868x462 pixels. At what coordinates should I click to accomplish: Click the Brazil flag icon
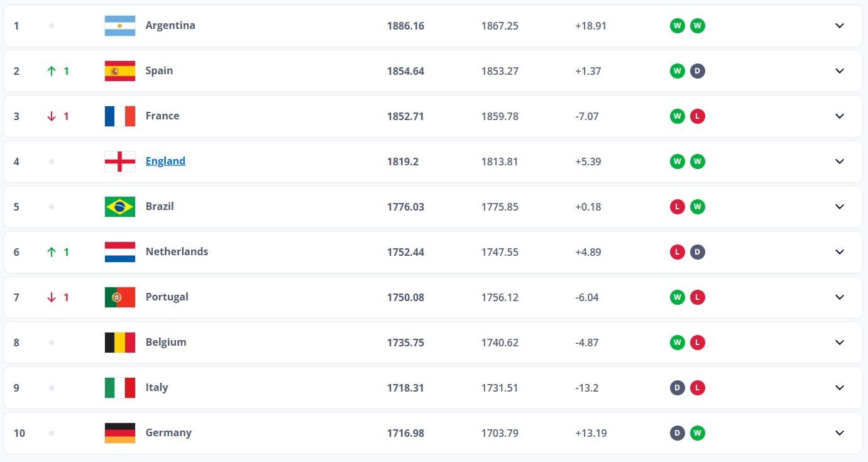pyautogui.click(x=119, y=207)
